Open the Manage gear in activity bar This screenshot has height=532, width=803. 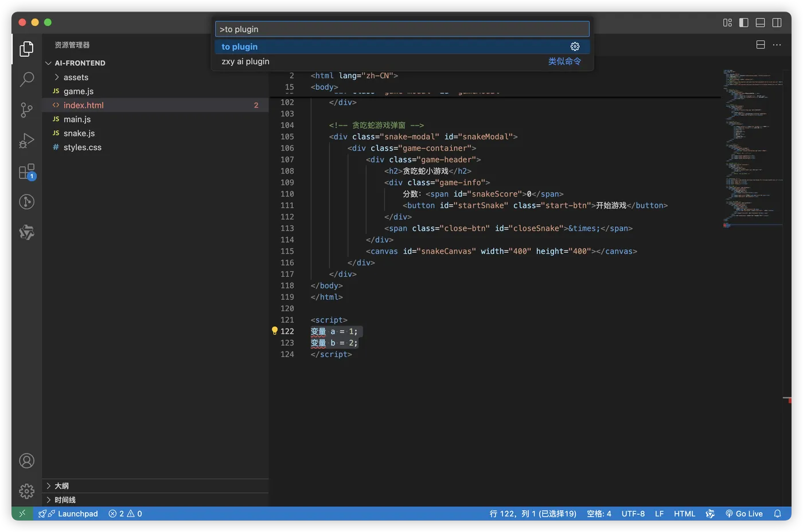(x=26, y=491)
